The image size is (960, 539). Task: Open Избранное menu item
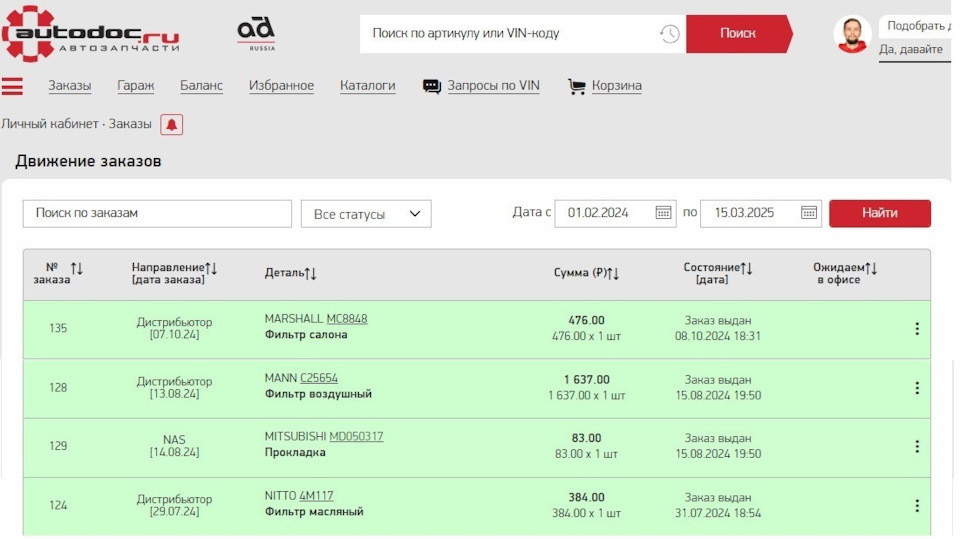(282, 86)
